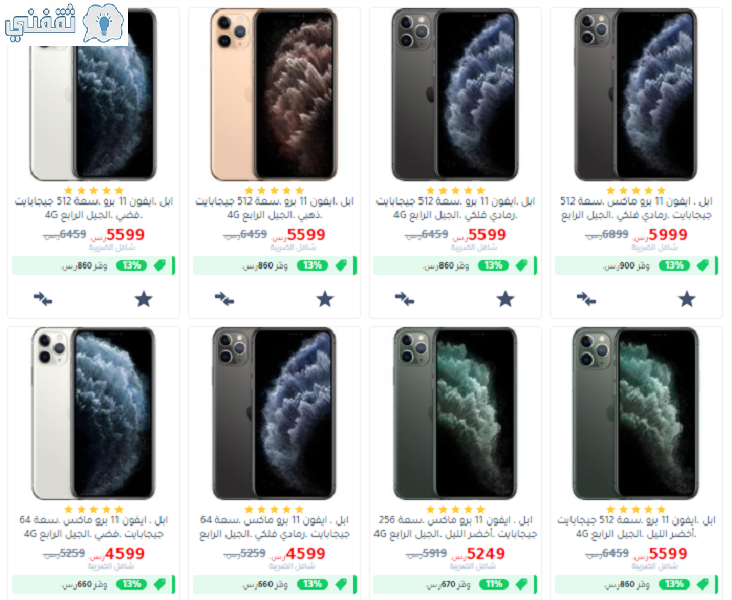This screenshot has height=600, width=732.
Task: Compare the gold iPhone 11 Pro 512GB
Action: pyautogui.click(x=224, y=299)
